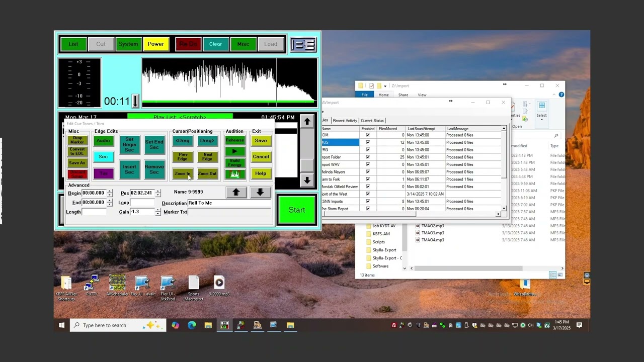Click the play arrow button under Rehearse
Image resolution: width=644 pixels, height=362 pixels.
click(234, 151)
